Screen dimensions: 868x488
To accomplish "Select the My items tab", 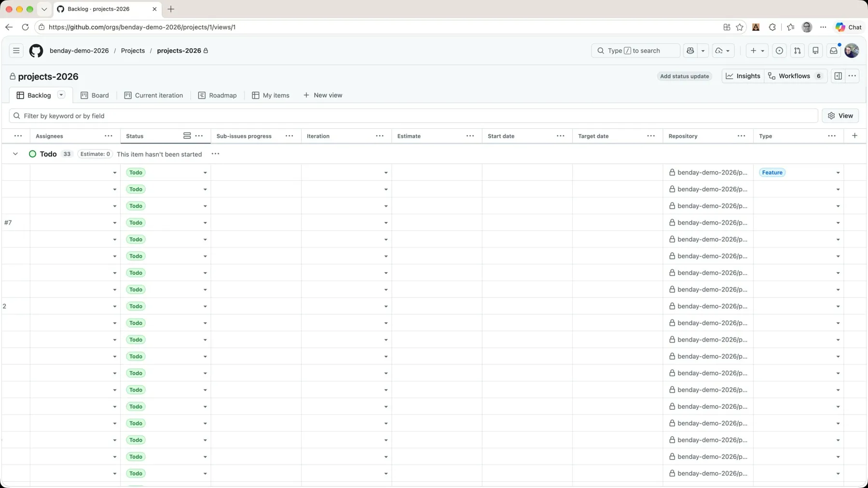I will [x=271, y=95].
